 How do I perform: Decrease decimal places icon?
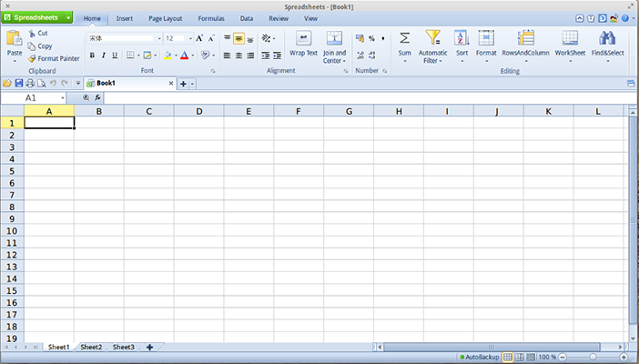(x=371, y=56)
